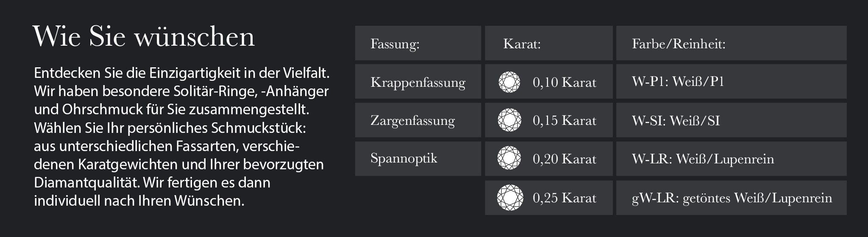Click the Wie Sie wünschen heading

click(144, 36)
